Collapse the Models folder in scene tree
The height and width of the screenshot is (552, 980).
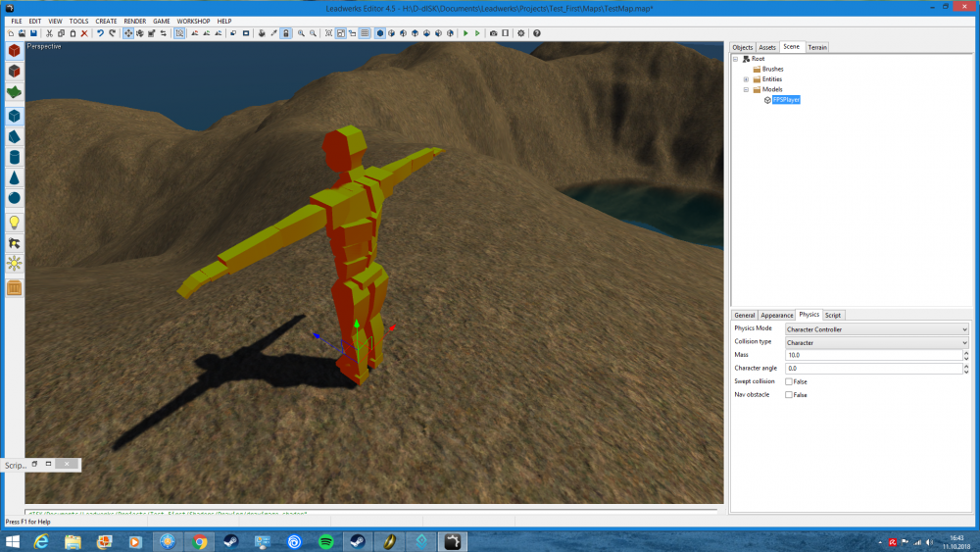pyautogui.click(x=746, y=89)
